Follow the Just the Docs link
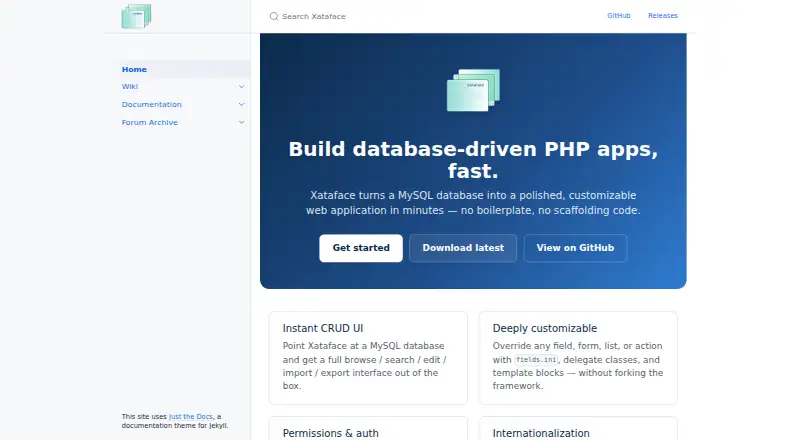This screenshot has height=440, width=800. click(x=191, y=417)
